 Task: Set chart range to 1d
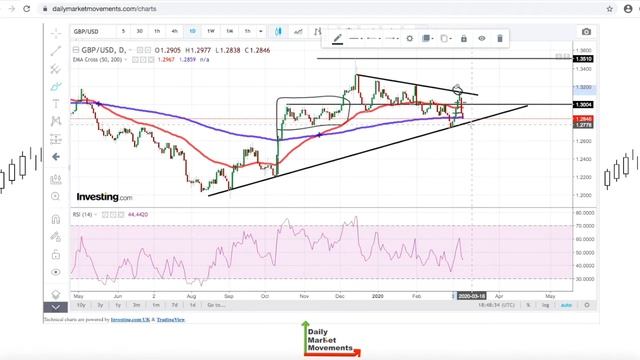(193, 305)
